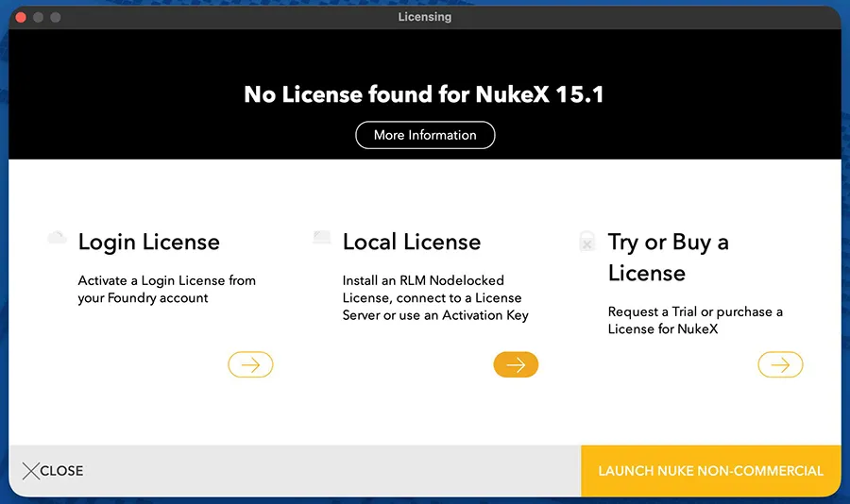
Task: Launch Nuke Non-Commercial
Action: point(710,471)
